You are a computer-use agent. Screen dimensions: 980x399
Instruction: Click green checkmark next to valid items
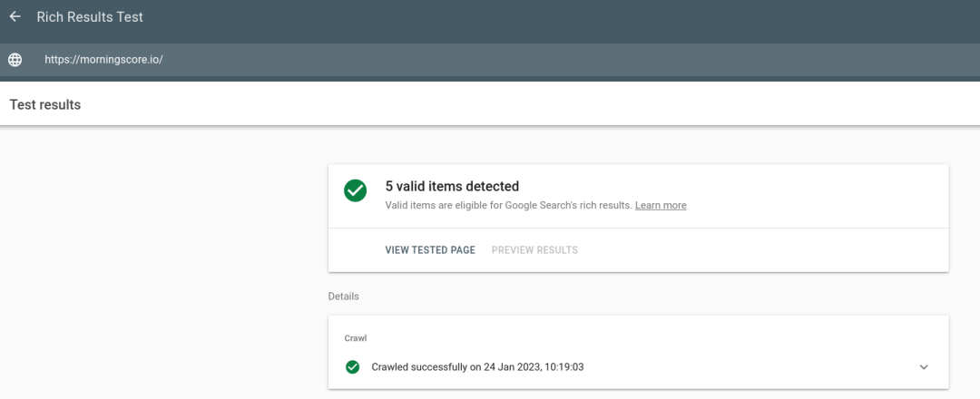[355, 190]
